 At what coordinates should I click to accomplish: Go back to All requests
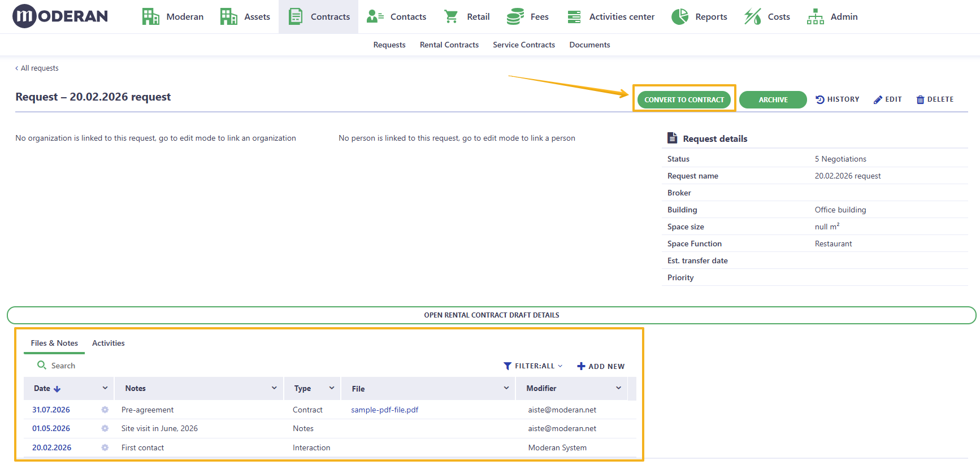[37, 68]
